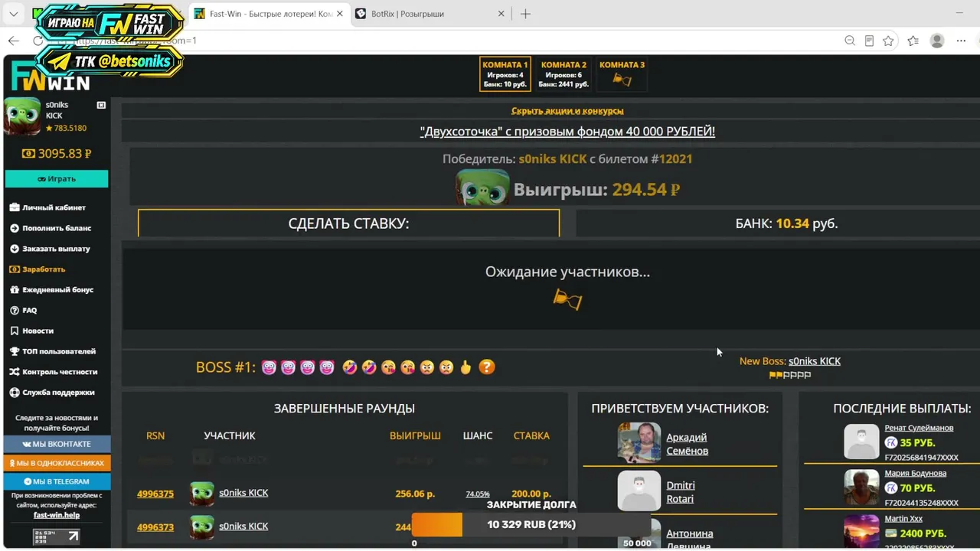
Task: Click the gift icon beside Ежедневный бонус
Action: tap(15, 290)
